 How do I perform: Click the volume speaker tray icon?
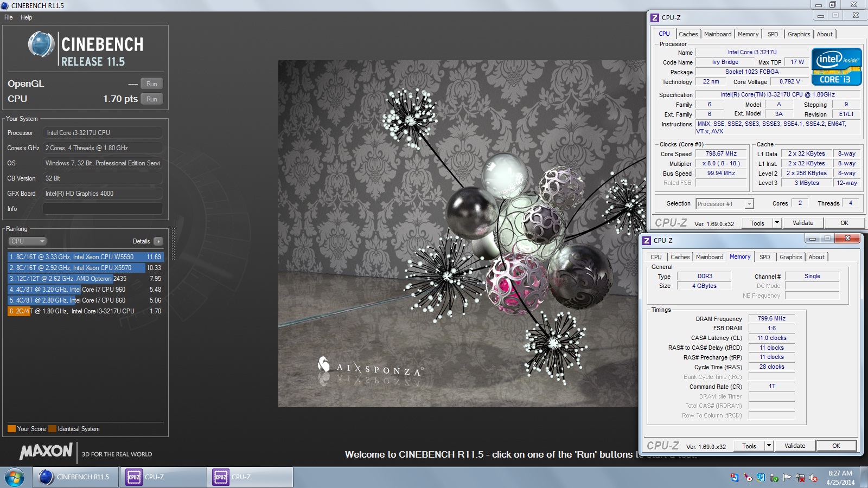813,478
